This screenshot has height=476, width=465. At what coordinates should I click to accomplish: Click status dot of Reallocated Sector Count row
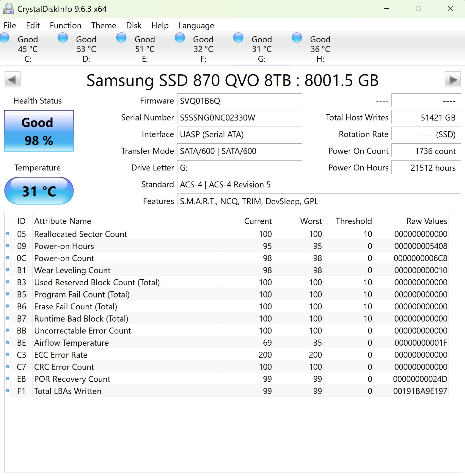(x=8, y=234)
